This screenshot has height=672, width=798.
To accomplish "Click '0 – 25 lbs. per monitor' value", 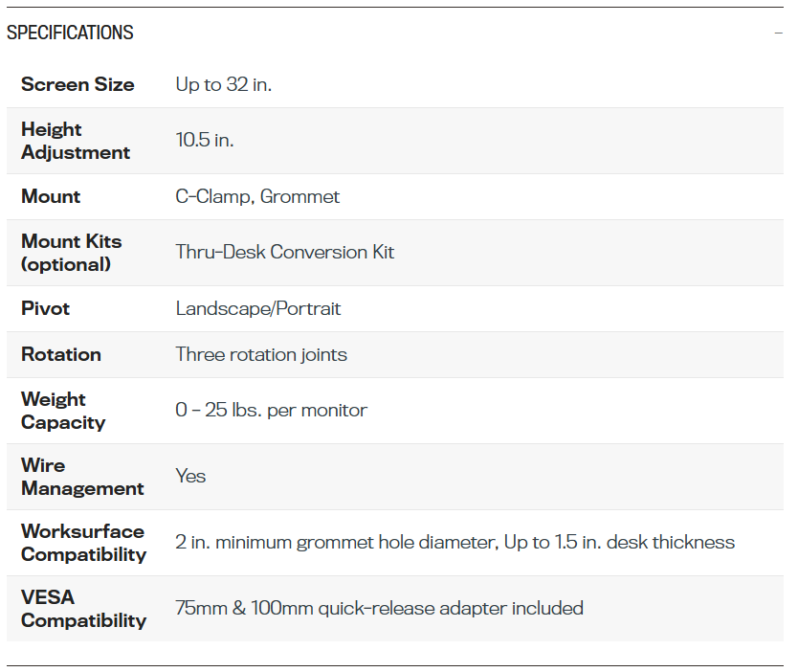I will 271,410.
